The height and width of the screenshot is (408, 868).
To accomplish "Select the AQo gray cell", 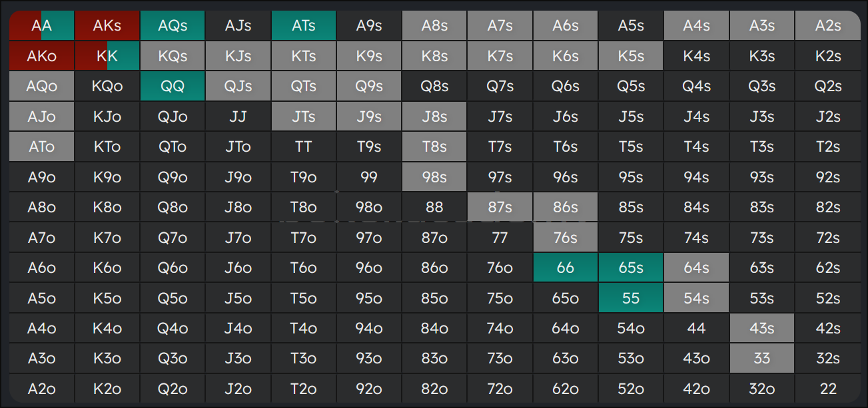I will (x=41, y=87).
